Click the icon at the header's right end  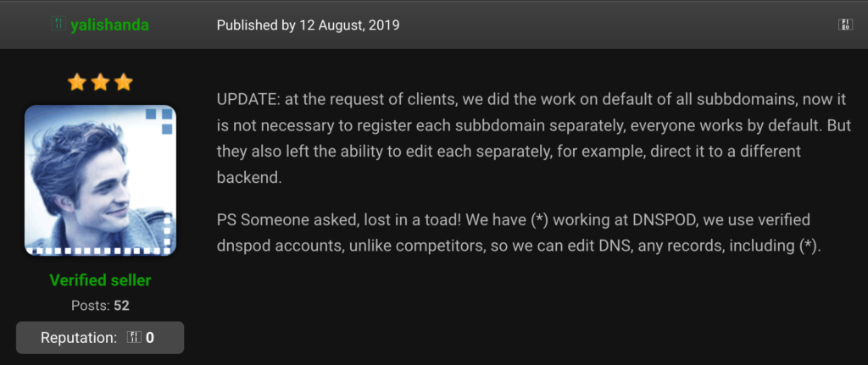(845, 25)
